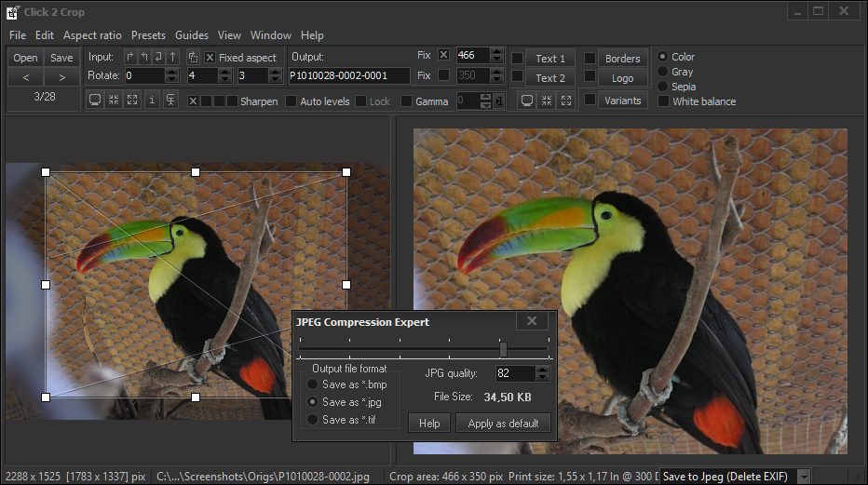Open the Save to Jpeg (Delete EXIF) dropdown
Screen dimensions: 868x485
point(804,476)
